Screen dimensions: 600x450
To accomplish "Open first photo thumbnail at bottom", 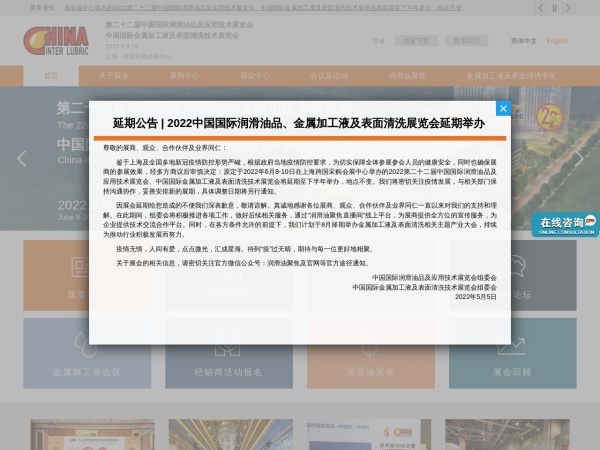I will [x=93, y=434].
